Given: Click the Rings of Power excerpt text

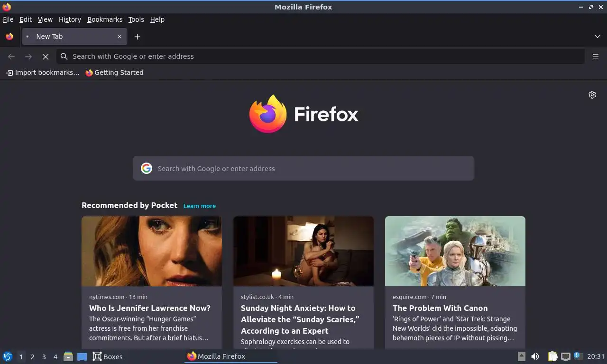Looking at the screenshot, I should [x=455, y=328].
